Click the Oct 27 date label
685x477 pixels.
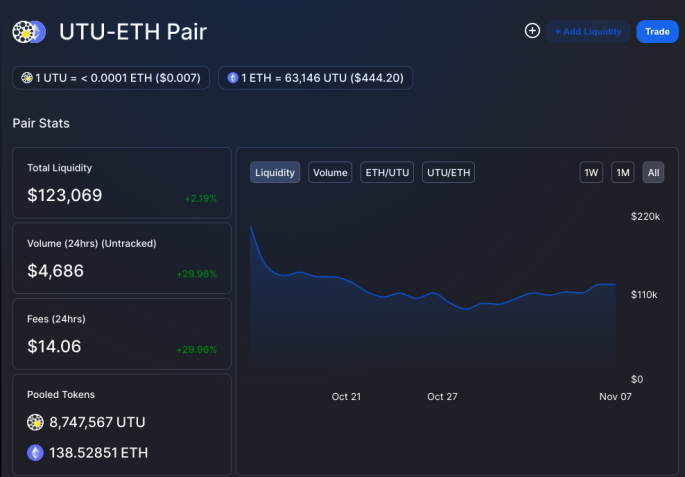442,397
